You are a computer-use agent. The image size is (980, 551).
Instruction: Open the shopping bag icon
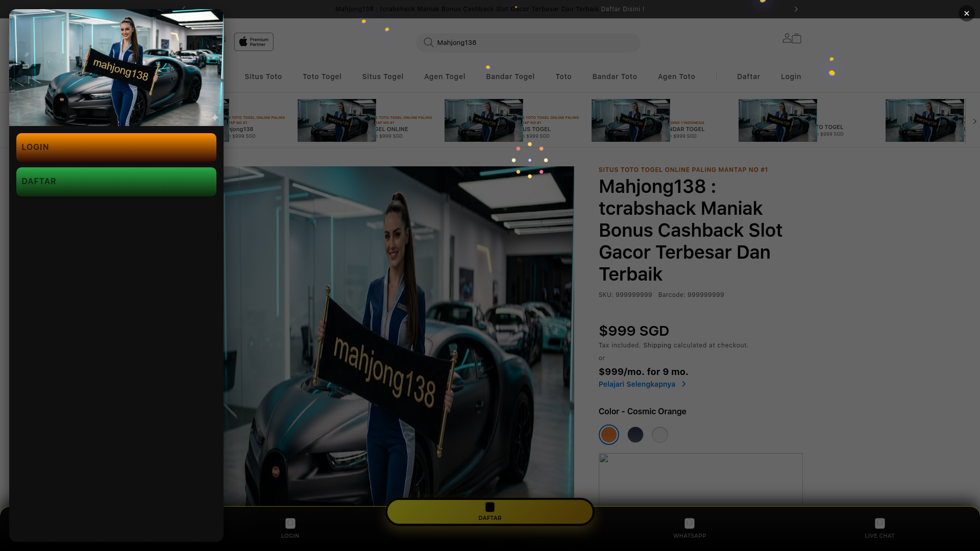[x=797, y=39]
